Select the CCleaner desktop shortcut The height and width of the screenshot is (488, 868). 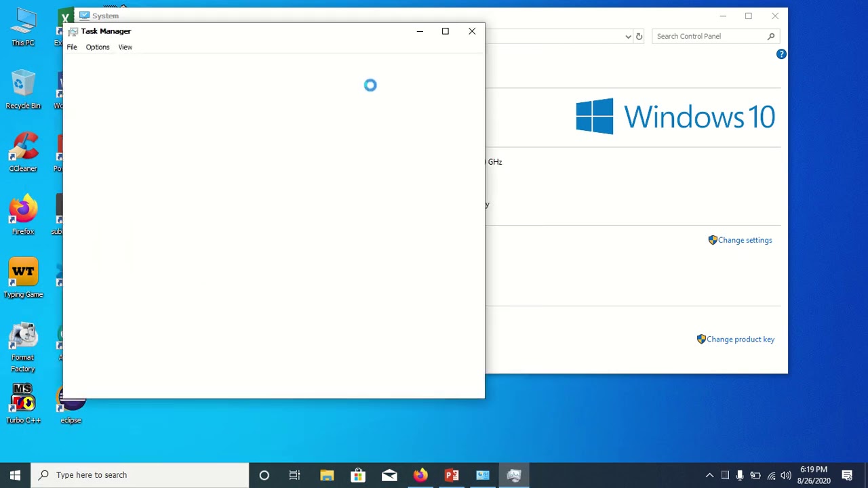(x=23, y=152)
